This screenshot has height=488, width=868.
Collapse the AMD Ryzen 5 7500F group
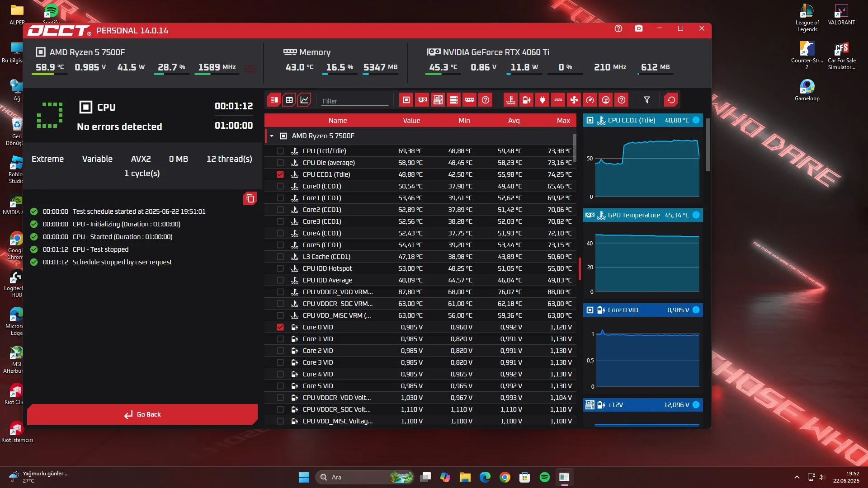point(272,136)
